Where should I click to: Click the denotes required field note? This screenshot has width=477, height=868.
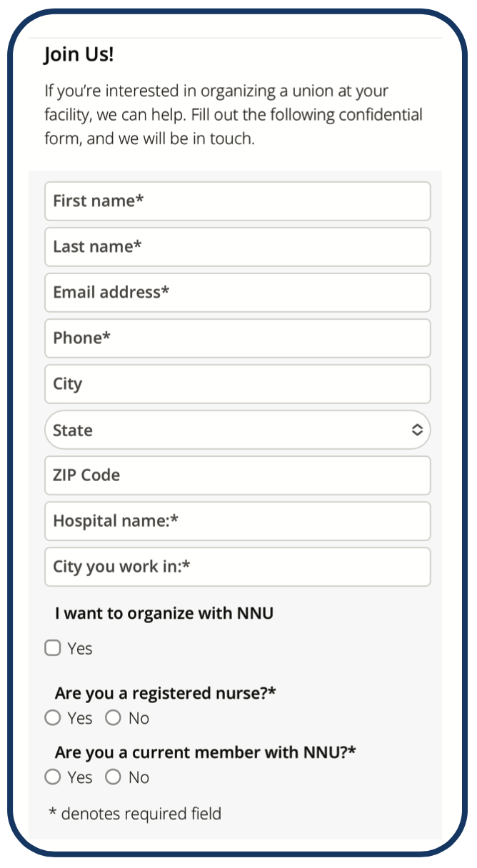coord(136,813)
